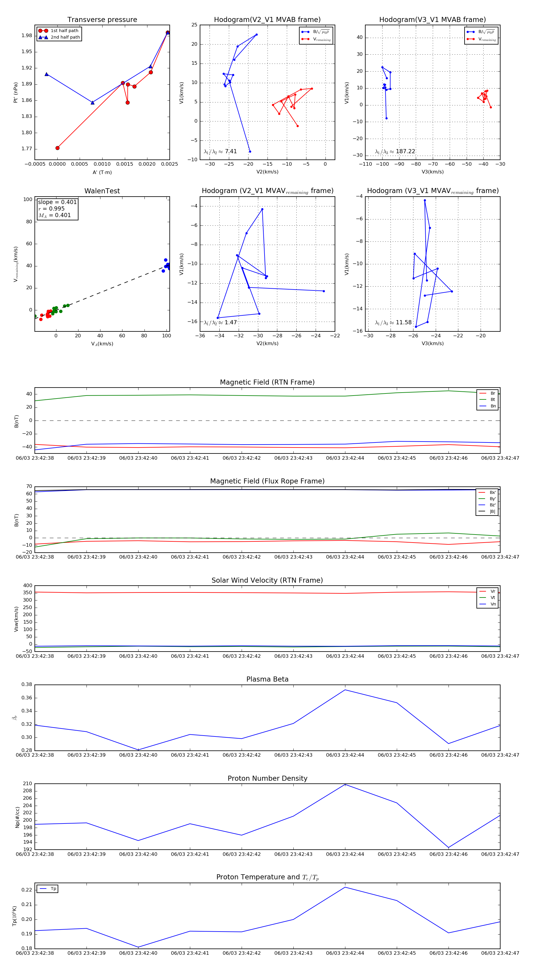Viewport: 535px width, 980px height.
Task: Click the "Hodogram (V3_V1 MVAV remaining frame)" title
Action: click(432, 191)
